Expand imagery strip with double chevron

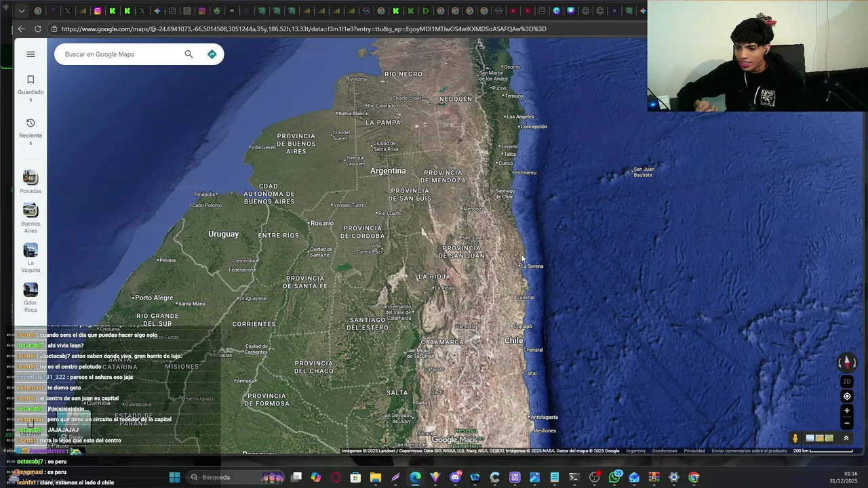click(x=846, y=438)
